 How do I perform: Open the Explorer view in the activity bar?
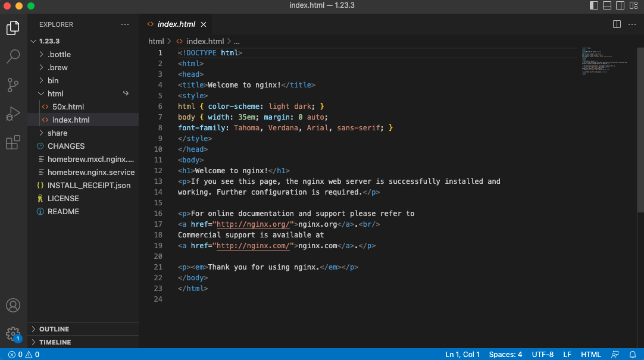(x=13, y=28)
